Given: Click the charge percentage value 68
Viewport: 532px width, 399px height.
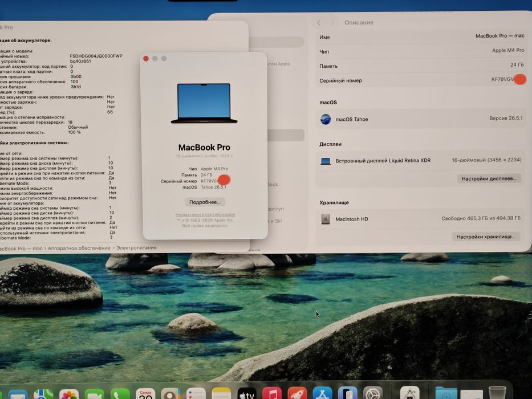Looking at the screenshot, I should click(x=110, y=112).
